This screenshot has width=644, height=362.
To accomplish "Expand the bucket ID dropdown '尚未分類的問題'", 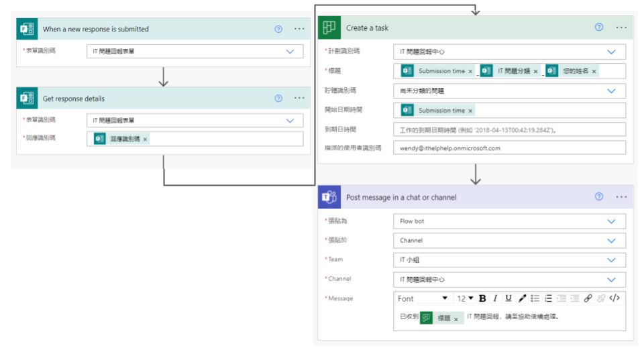I will click(612, 90).
